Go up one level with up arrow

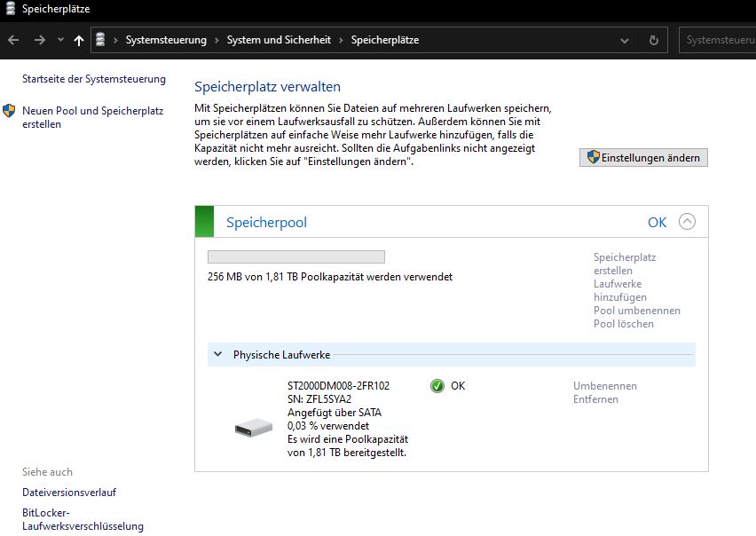[79, 40]
